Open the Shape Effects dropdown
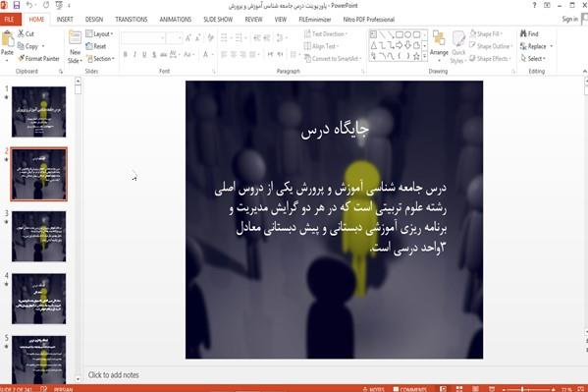This screenshot has height=392, width=588. pyautogui.click(x=491, y=59)
